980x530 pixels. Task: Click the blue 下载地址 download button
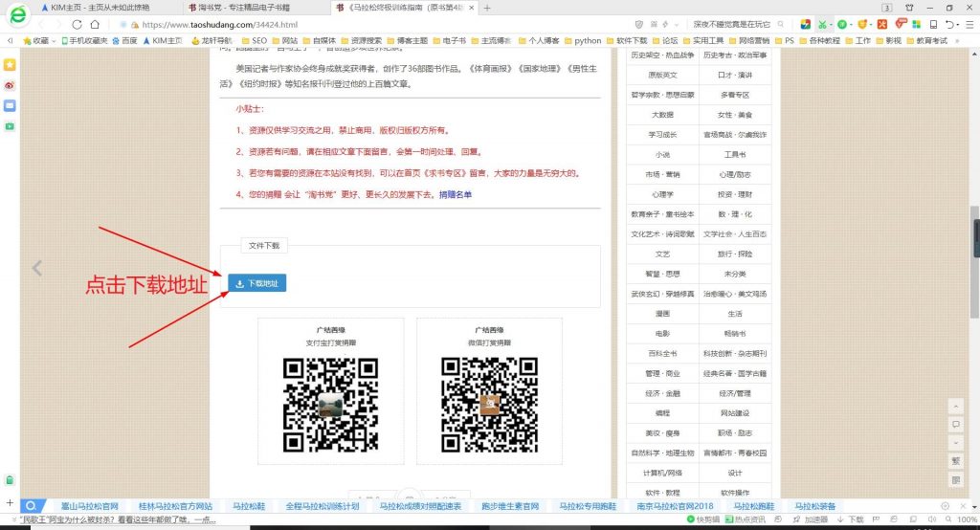tap(256, 283)
